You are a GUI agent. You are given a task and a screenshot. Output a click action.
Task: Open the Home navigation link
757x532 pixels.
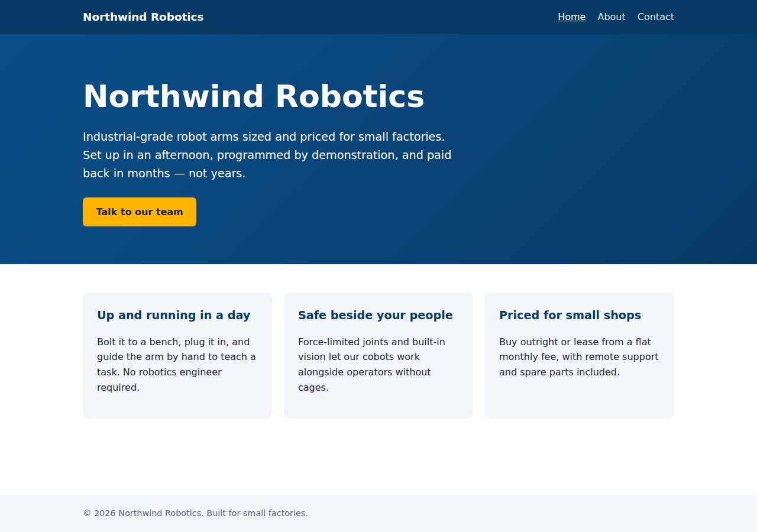[x=571, y=17]
